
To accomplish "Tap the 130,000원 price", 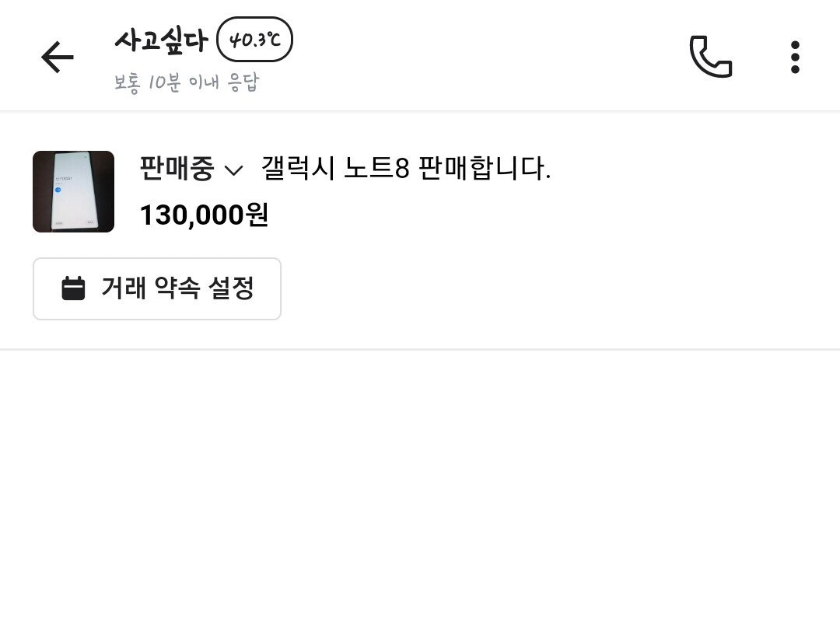I will (x=204, y=215).
